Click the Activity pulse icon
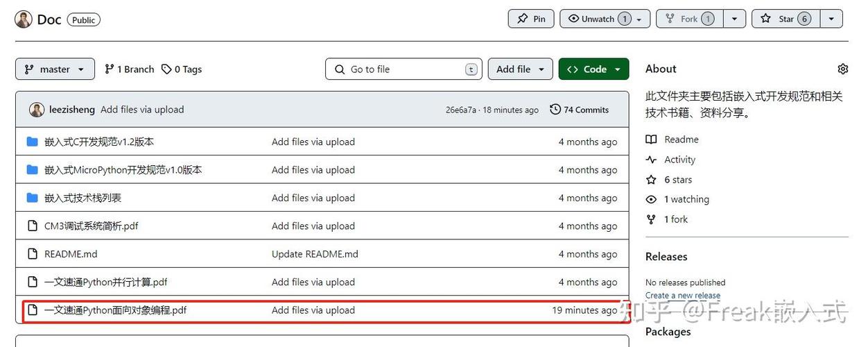Image resolution: width=868 pixels, height=347 pixels. tap(651, 160)
